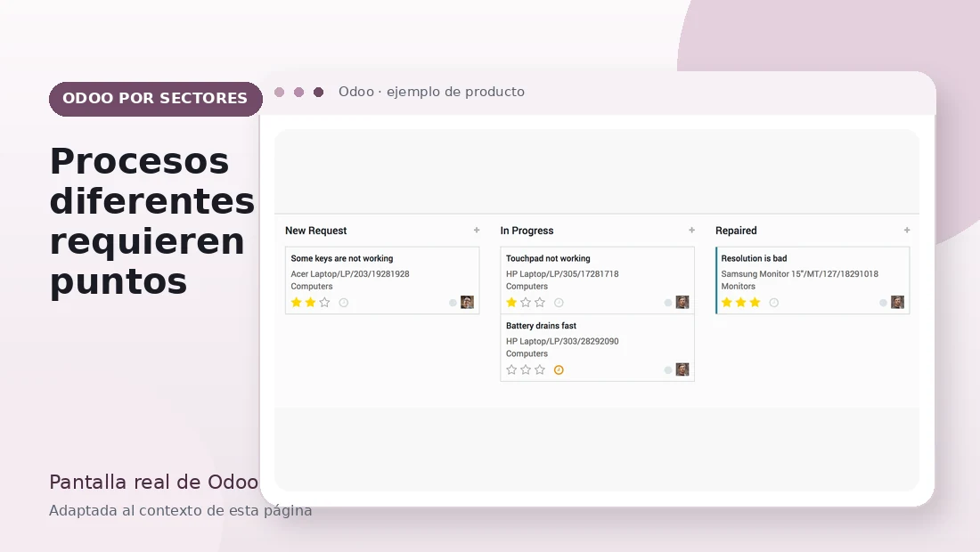This screenshot has width=980, height=552.
Task: Set first star on Resolution is bad card
Action: click(726, 302)
